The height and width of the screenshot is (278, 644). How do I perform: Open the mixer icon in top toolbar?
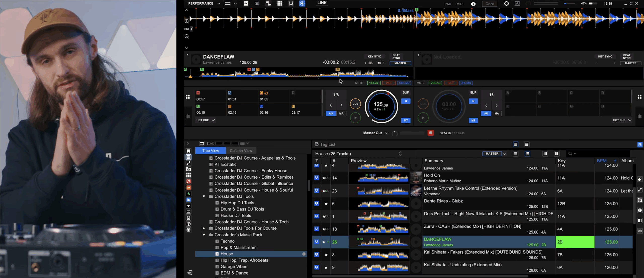click(291, 4)
